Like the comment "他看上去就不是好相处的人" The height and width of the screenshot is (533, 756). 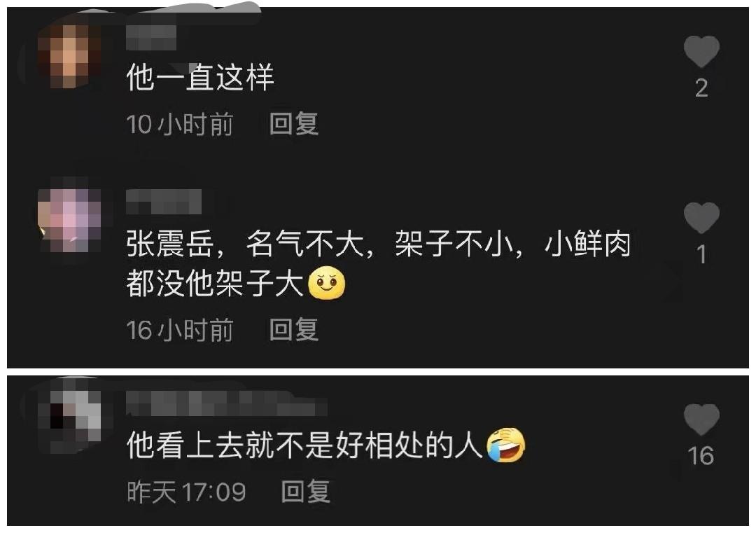[701, 420]
